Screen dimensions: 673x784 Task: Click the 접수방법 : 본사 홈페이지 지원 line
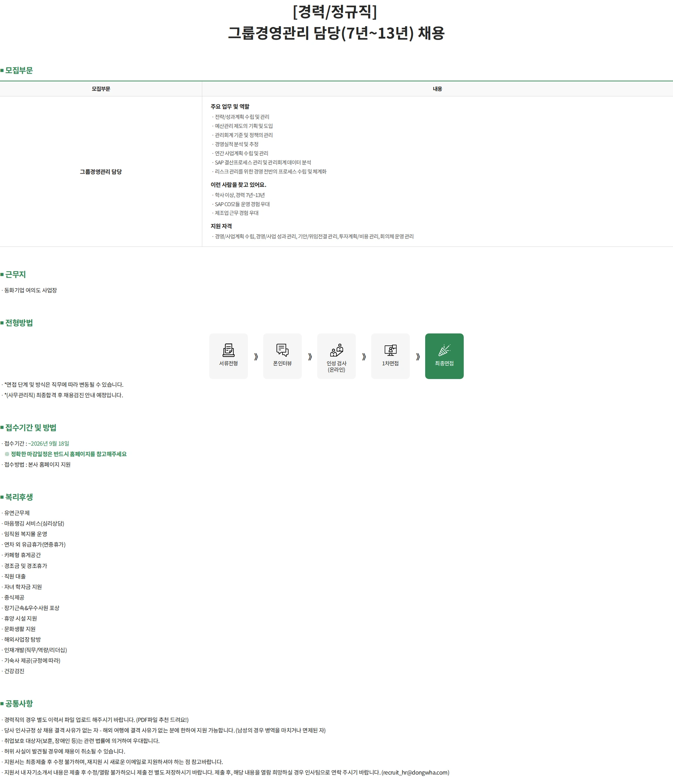(x=37, y=465)
